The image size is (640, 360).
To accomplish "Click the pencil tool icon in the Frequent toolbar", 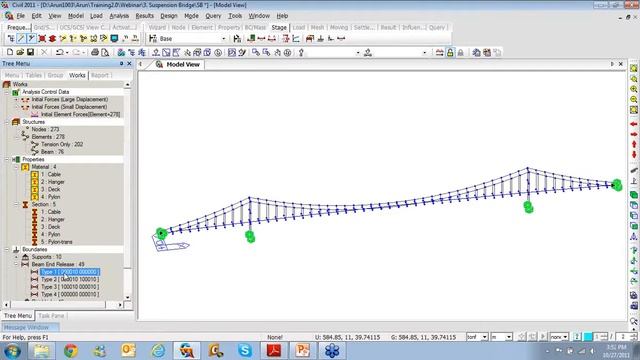I will [x=21, y=39].
